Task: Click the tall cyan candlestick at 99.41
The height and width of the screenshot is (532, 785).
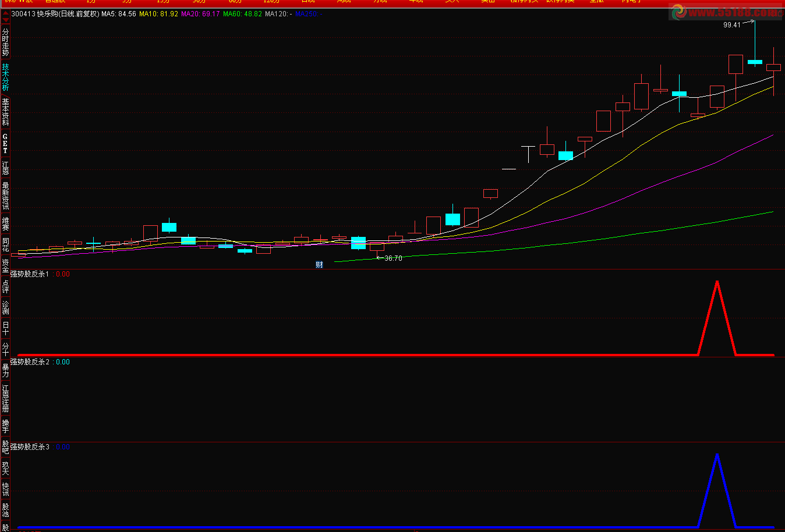Action: coord(755,61)
